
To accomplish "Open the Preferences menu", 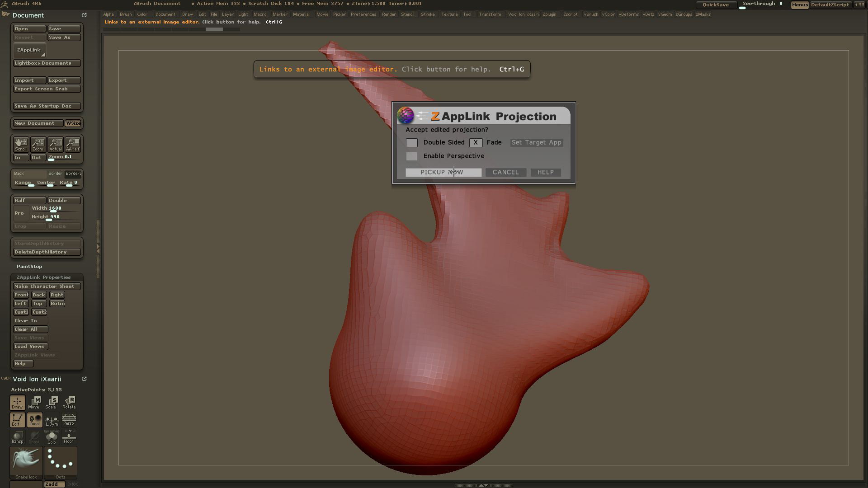I will pyautogui.click(x=363, y=14).
